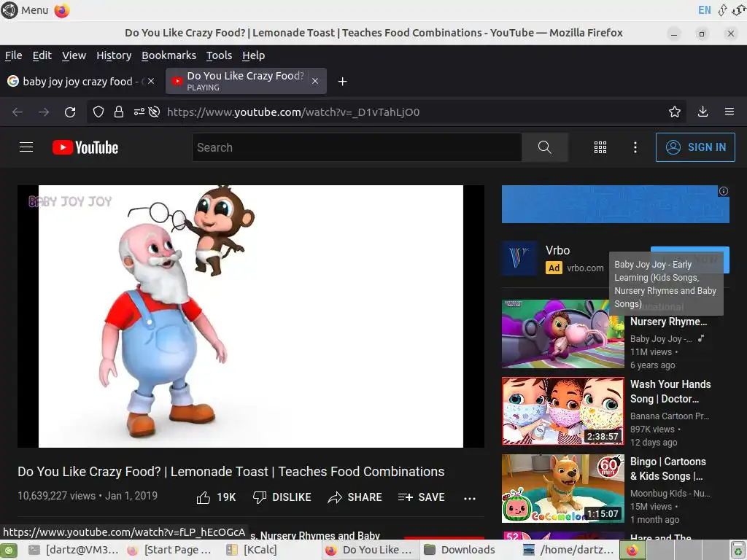Click the SAVE to playlist button
Viewport: 747px width, 560px height.
coord(421,497)
